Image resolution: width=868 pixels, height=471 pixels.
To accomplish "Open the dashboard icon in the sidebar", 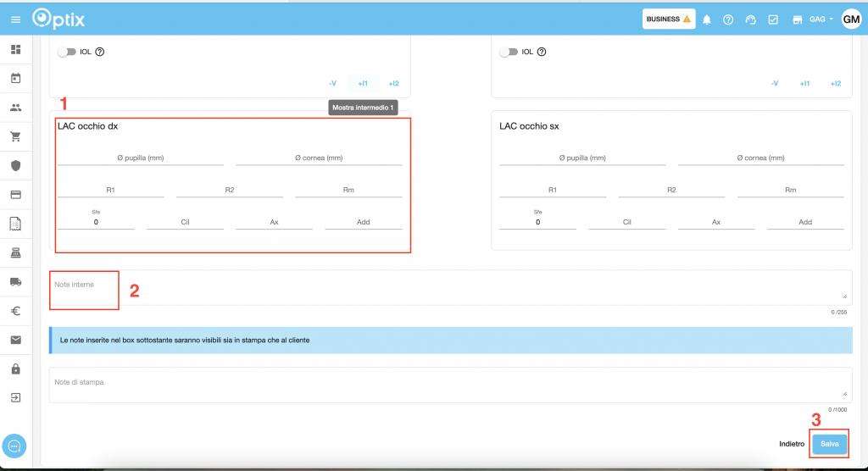I will pyautogui.click(x=15, y=50).
